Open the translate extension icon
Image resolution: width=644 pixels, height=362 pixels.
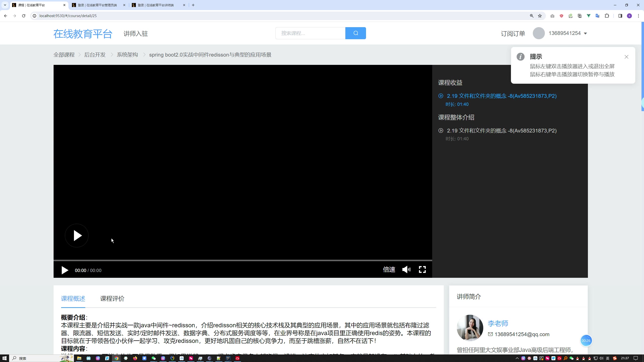[x=597, y=16]
